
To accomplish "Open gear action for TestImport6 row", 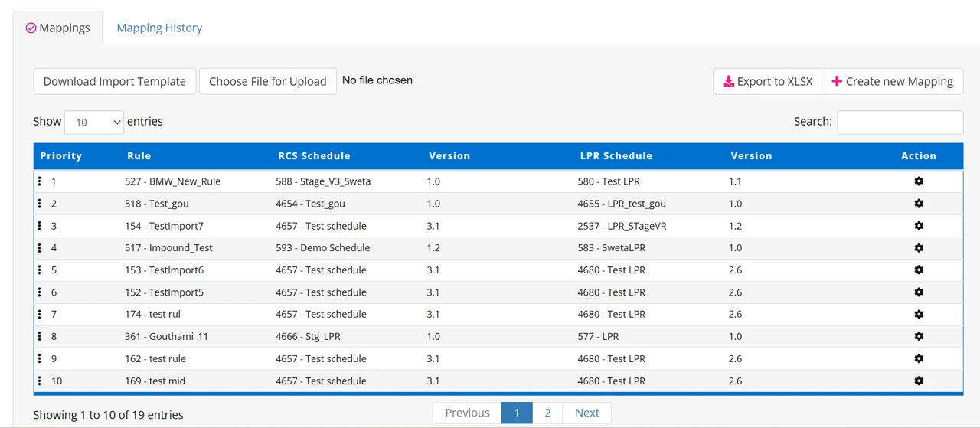I will 919,270.
